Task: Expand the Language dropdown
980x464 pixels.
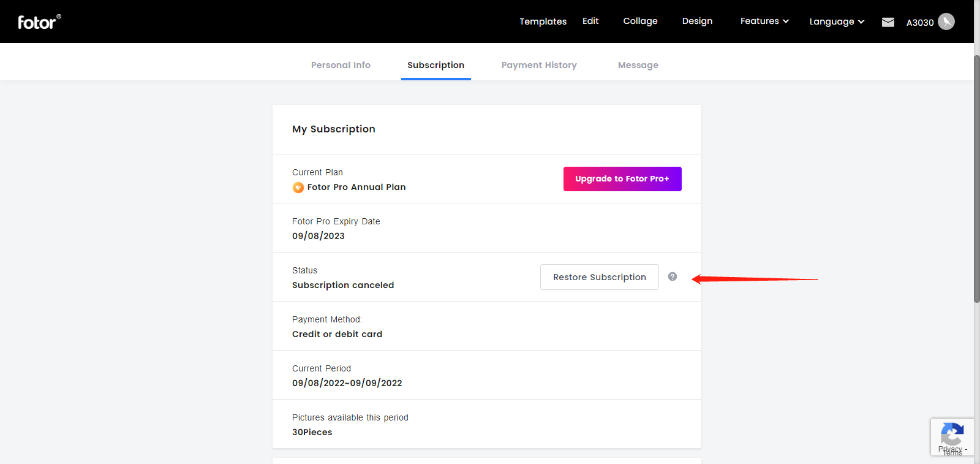Action: coord(837,21)
